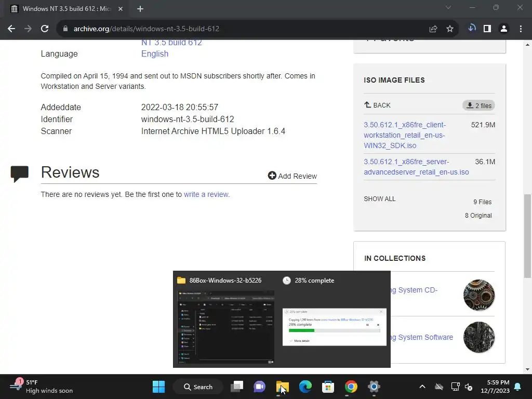Open Chrome profile avatar
532x399 pixels.
coord(504,29)
